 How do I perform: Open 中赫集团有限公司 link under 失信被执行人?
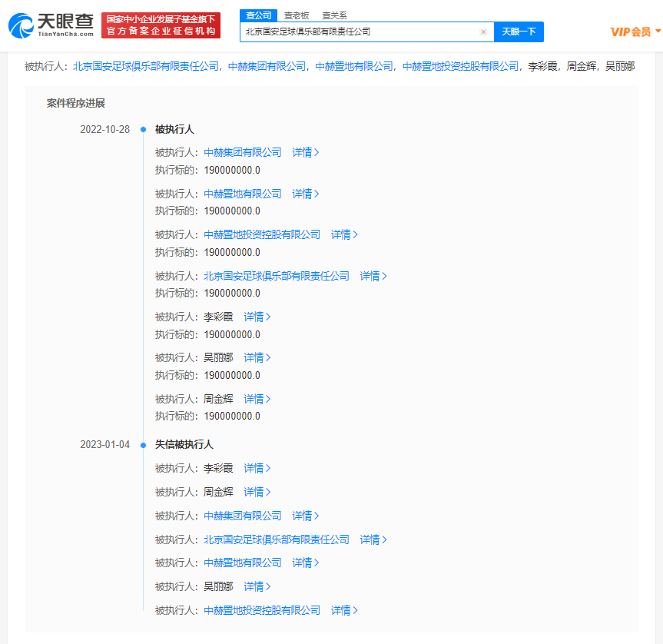click(x=243, y=516)
